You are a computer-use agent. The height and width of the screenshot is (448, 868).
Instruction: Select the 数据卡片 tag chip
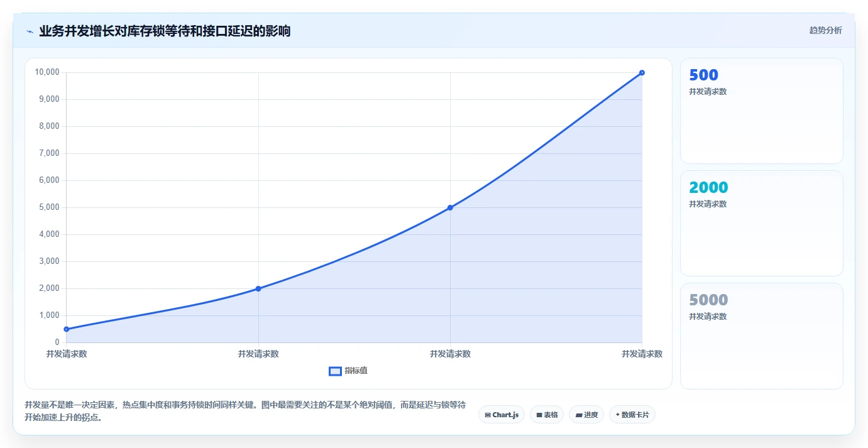tap(632, 415)
